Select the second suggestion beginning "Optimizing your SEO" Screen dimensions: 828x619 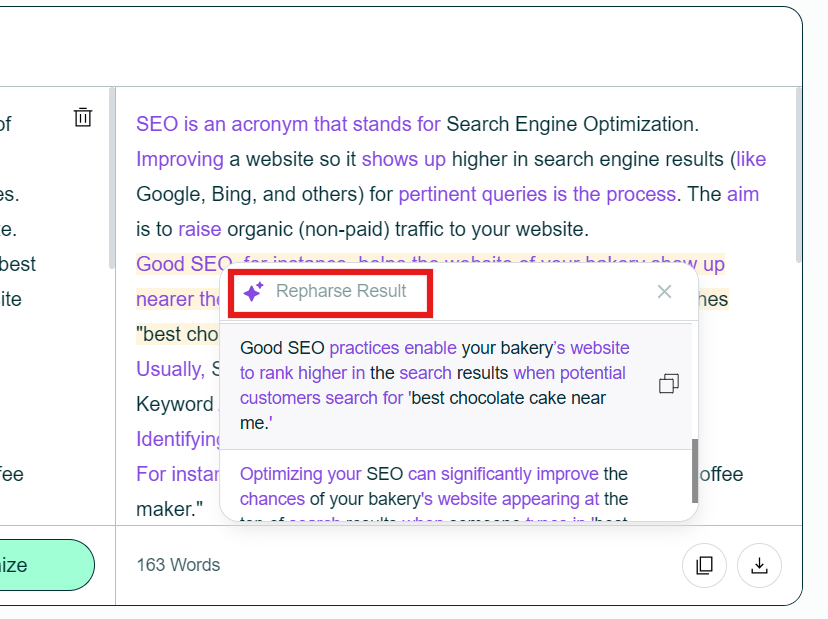[x=434, y=486]
